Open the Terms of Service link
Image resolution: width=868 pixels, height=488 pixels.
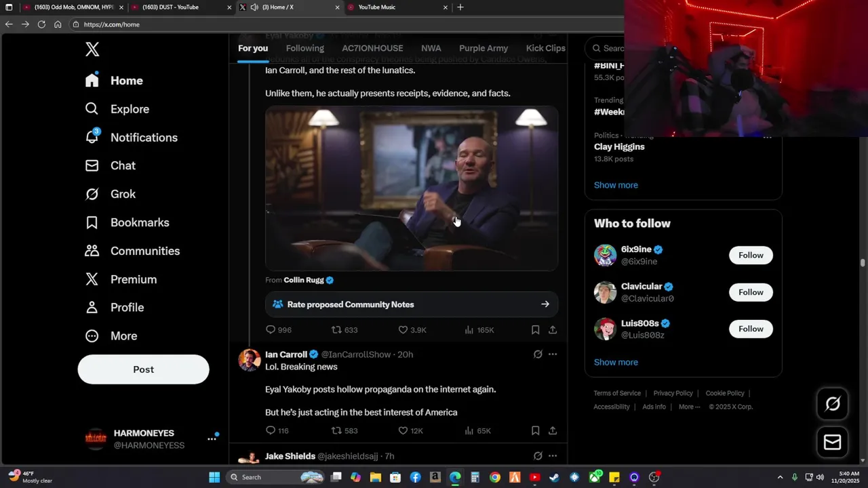(x=617, y=393)
